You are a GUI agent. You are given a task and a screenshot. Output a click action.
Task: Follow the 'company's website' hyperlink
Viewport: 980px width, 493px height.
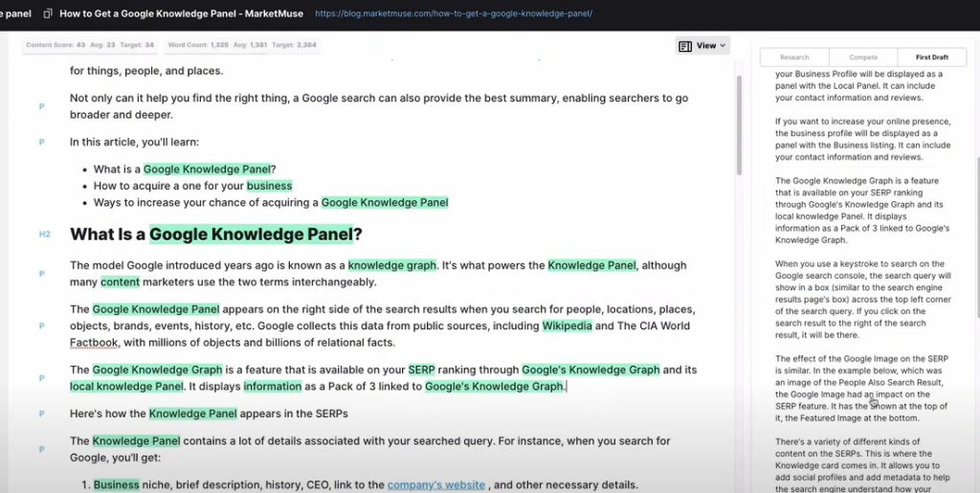pyautogui.click(x=435, y=485)
